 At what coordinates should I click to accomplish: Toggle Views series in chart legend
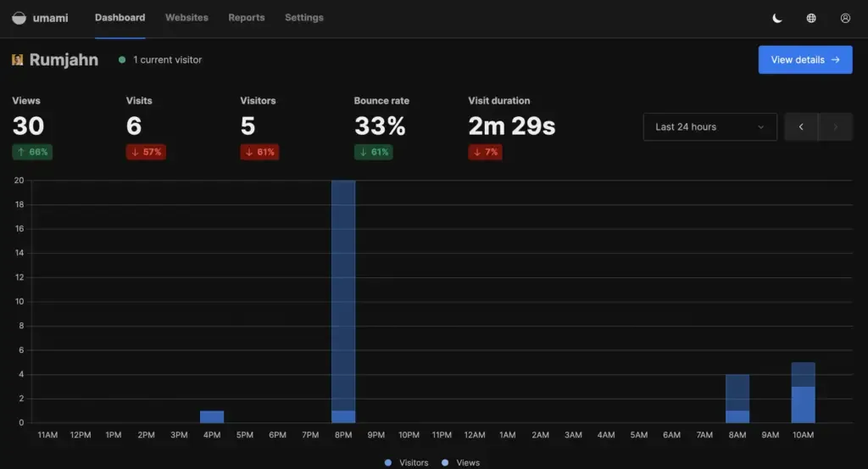tap(461, 463)
